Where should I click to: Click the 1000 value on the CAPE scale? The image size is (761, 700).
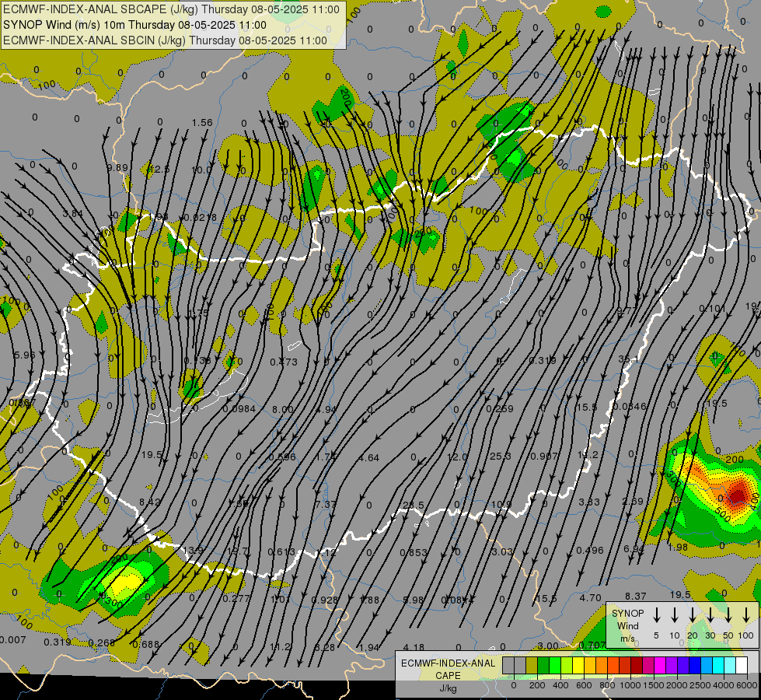pos(630,685)
